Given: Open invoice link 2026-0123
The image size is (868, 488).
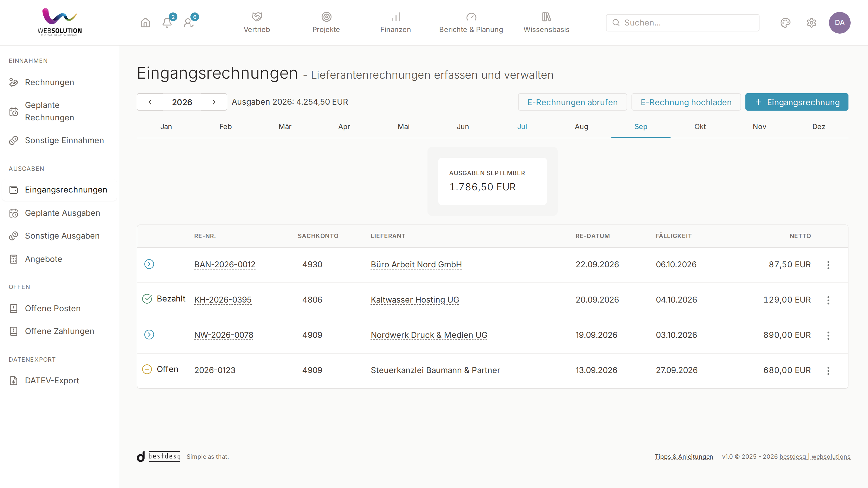Looking at the screenshot, I should tap(215, 370).
